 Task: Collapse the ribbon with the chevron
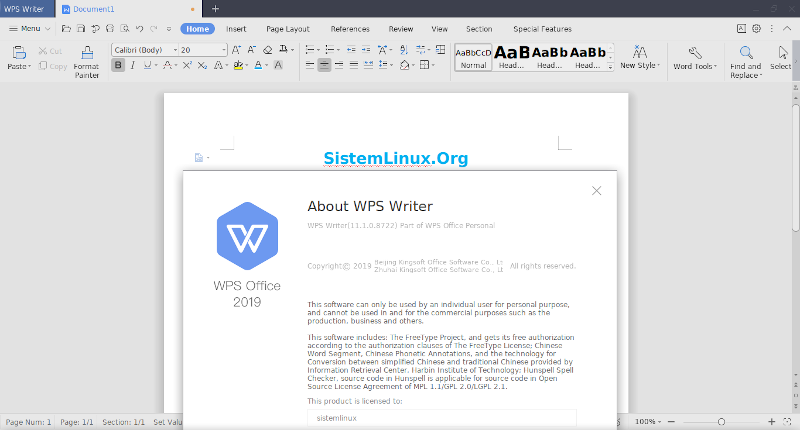coord(787,29)
